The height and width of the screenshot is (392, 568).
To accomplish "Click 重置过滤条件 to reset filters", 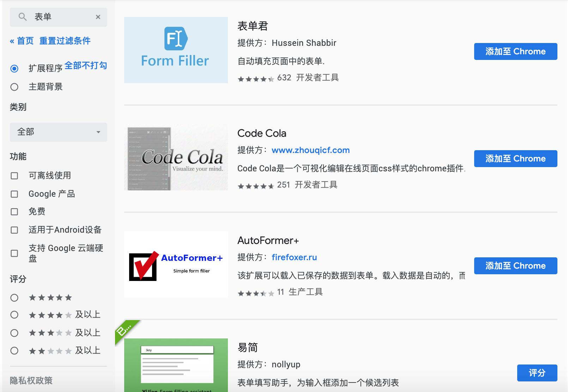I will click(x=66, y=41).
